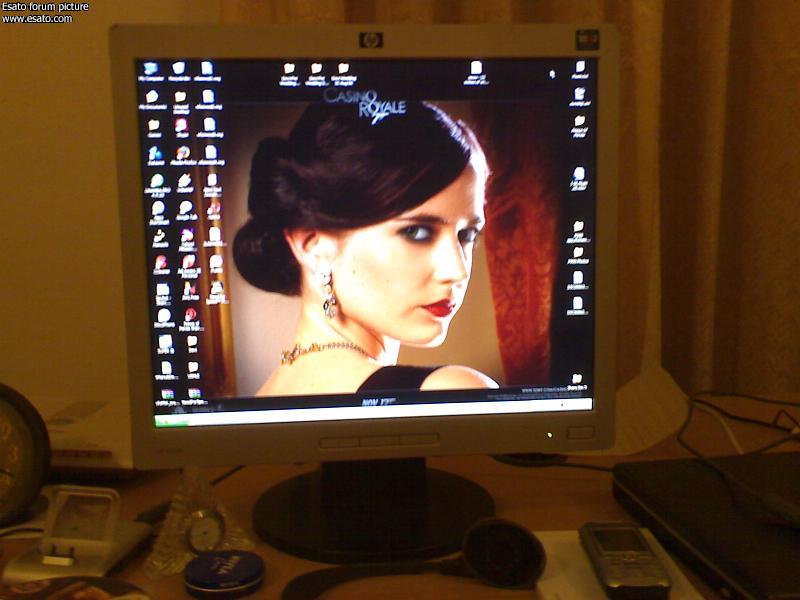Launch the Google Talk desktop shortcut
This screenshot has width=800, height=600.
pyautogui.click(x=186, y=211)
